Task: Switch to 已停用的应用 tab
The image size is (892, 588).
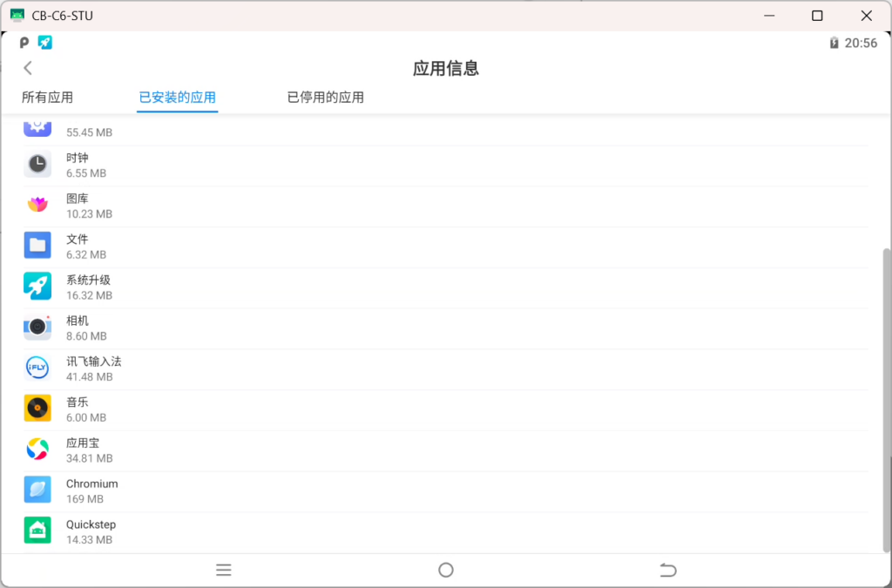Action: [326, 98]
